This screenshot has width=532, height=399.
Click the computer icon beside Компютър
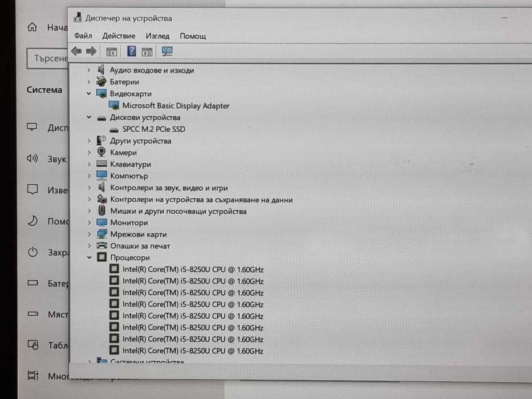(101, 175)
